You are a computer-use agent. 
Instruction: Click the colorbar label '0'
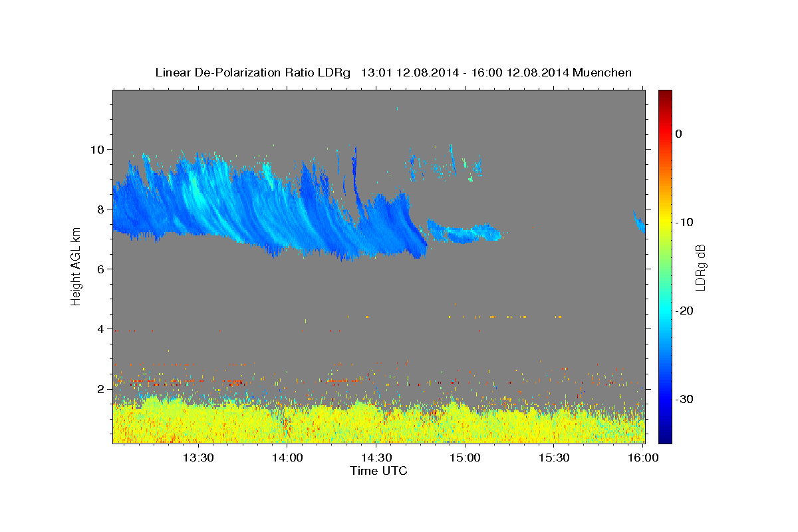click(x=678, y=134)
